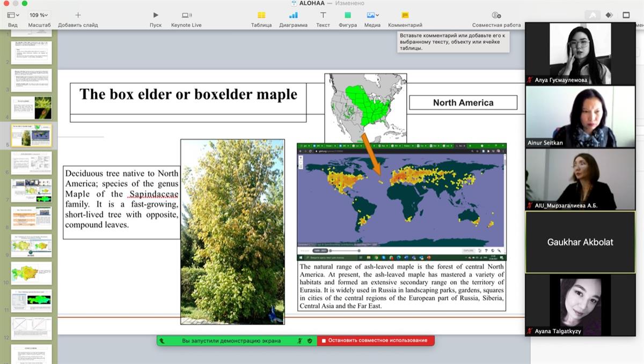
Task: Select slide 10 thumbnail in navigator
Action: coord(32,272)
